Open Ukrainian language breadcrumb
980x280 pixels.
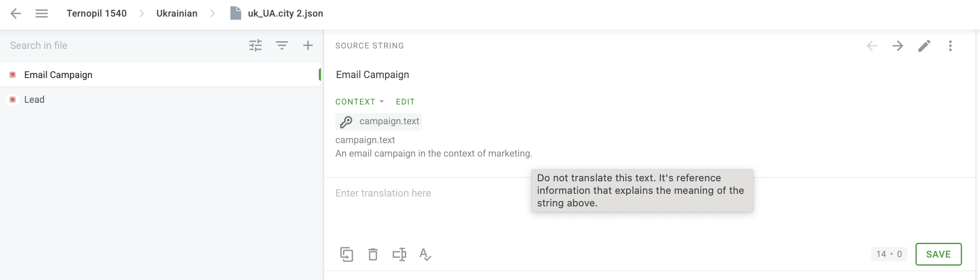click(x=177, y=13)
